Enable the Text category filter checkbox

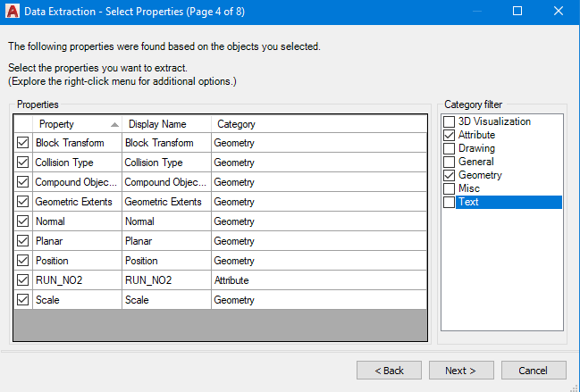(449, 202)
